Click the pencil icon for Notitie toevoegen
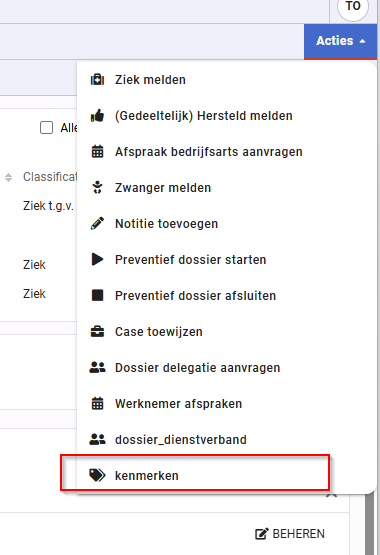The height and width of the screenshot is (555, 380). pyautogui.click(x=97, y=223)
